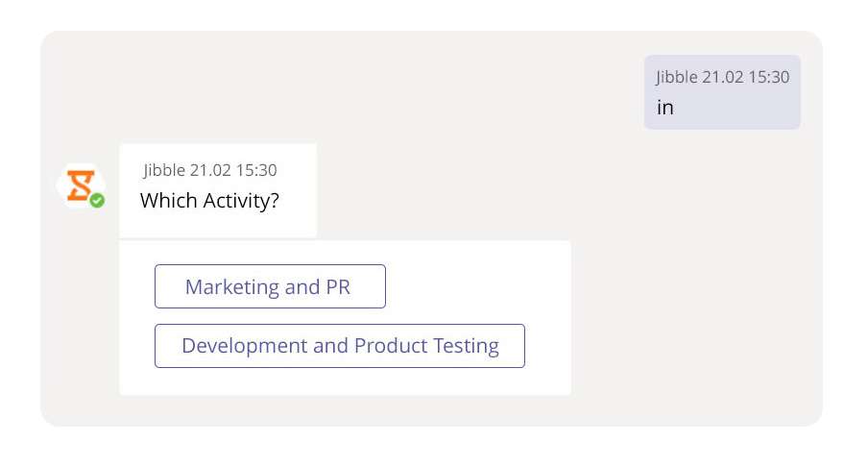
Task: Click the timestamp header on the bot message
Action: 210,170
